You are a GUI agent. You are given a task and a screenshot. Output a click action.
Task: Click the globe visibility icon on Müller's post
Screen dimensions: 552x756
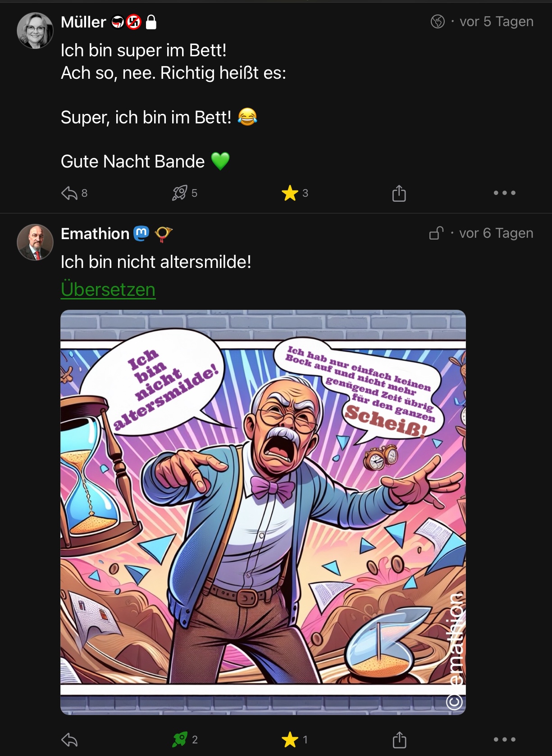[438, 22]
